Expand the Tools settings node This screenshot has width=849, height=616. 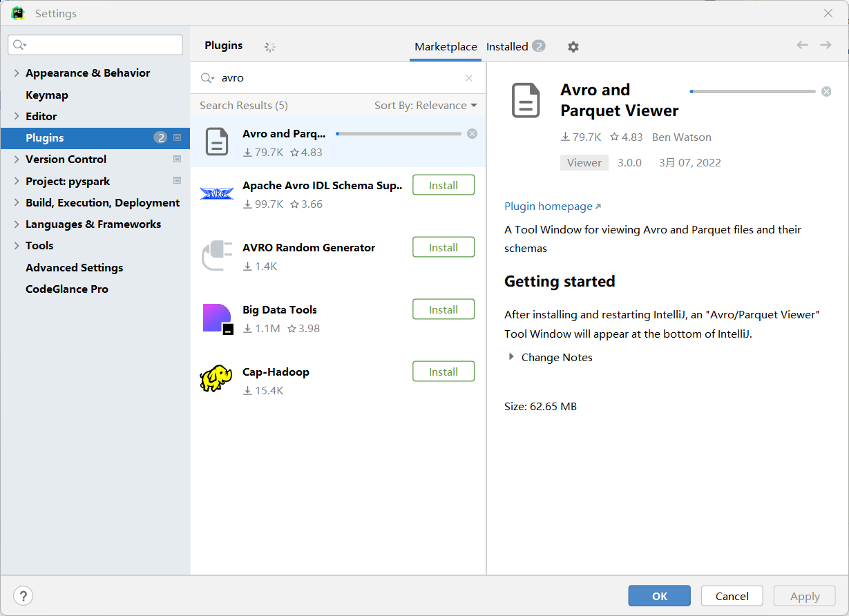pos(17,245)
